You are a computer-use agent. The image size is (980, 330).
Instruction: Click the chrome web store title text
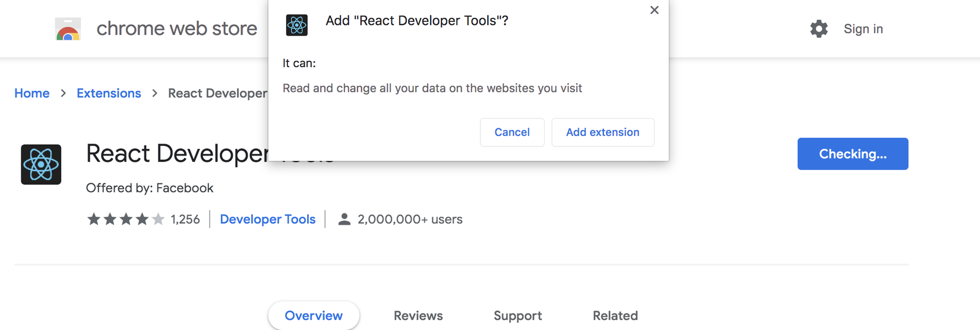[176, 28]
